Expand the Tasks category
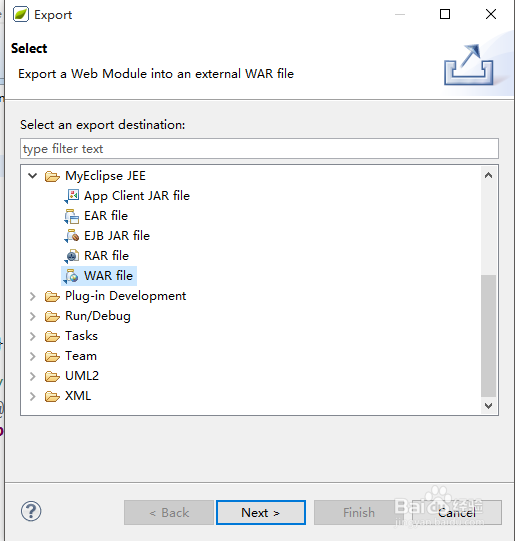Screen dimensions: 515x541 click(x=33, y=336)
